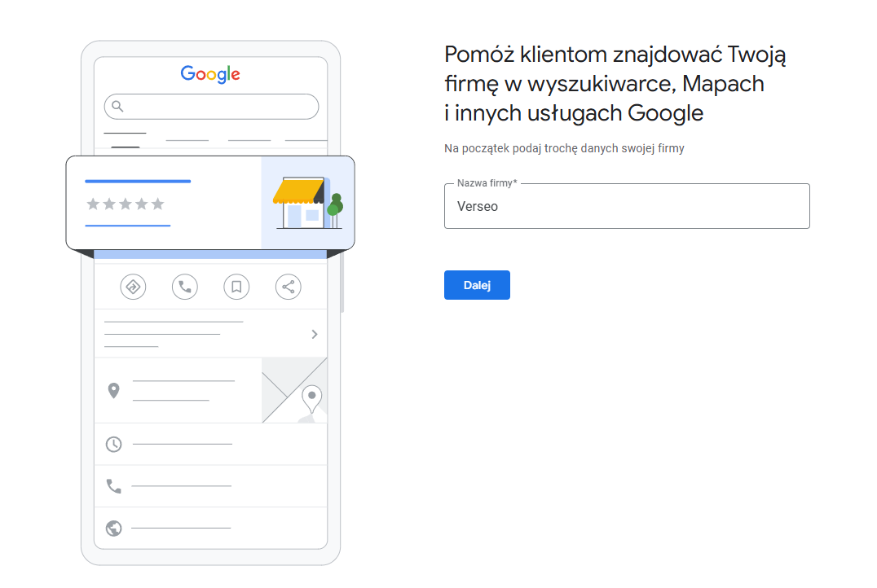Open the share icon in the phone illustration

pyautogui.click(x=288, y=287)
